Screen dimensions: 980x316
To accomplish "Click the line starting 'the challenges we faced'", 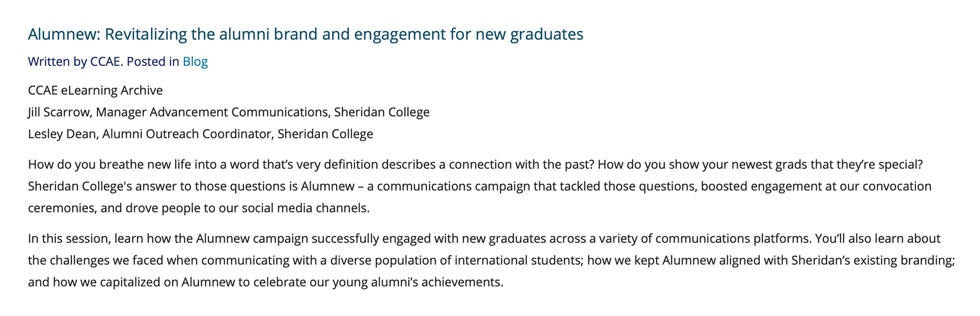I will click(492, 260).
